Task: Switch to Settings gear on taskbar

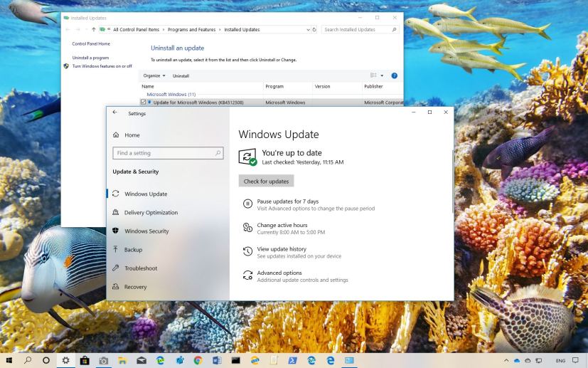Action: click(65, 360)
